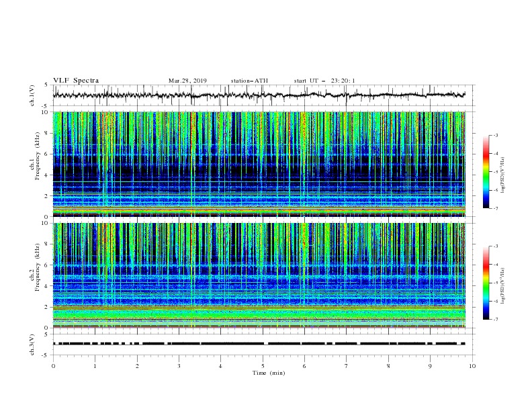Viewport: 532px width, 411px height.
Task: Click the "5" tick on the time axis
Action: click(x=263, y=366)
